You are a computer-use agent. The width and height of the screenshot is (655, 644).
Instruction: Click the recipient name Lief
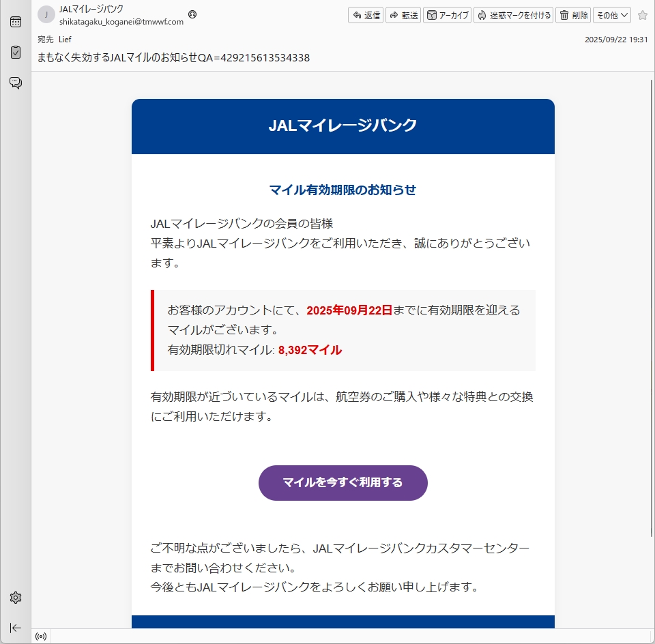click(x=65, y=40)
